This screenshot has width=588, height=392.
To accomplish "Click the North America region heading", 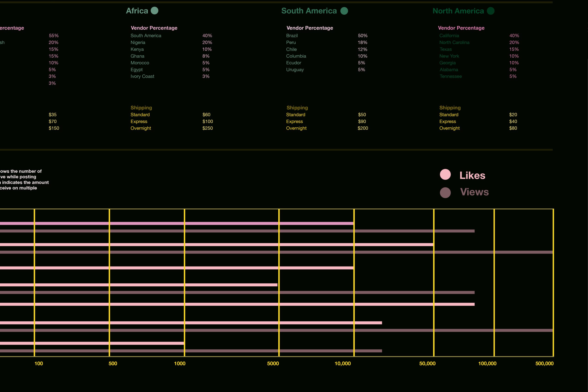I will point(458,11).
